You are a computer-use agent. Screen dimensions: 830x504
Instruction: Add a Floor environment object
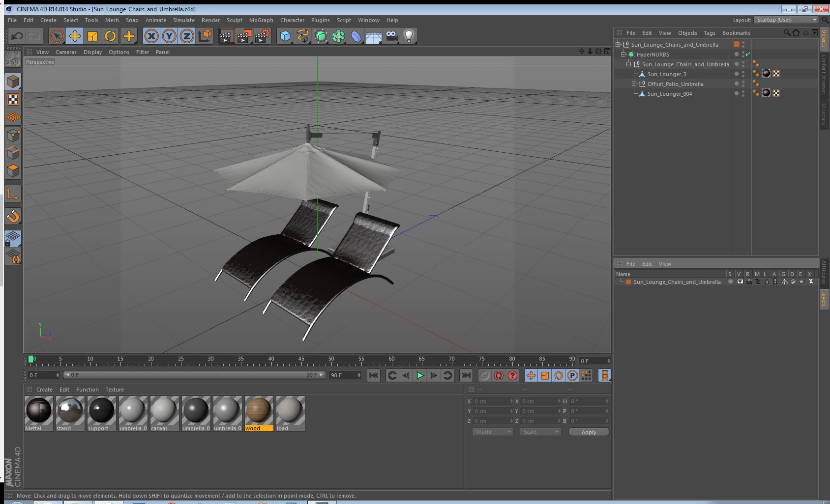click(374, 36)
